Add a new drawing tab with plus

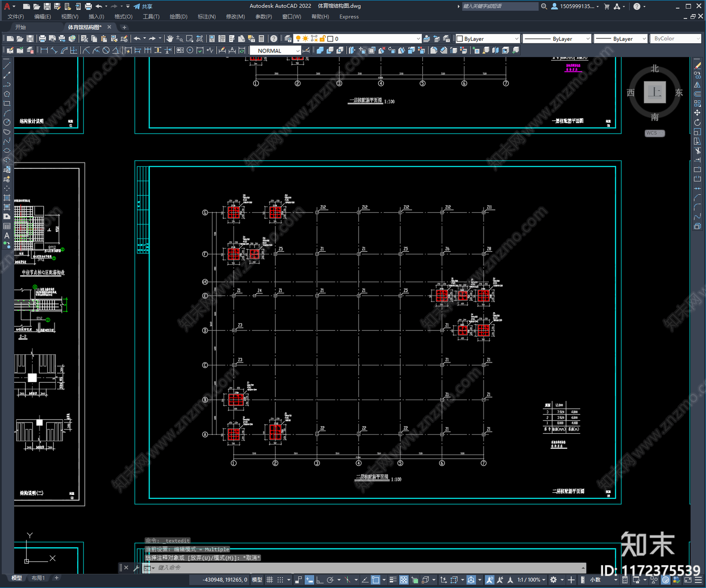point(124,27)
